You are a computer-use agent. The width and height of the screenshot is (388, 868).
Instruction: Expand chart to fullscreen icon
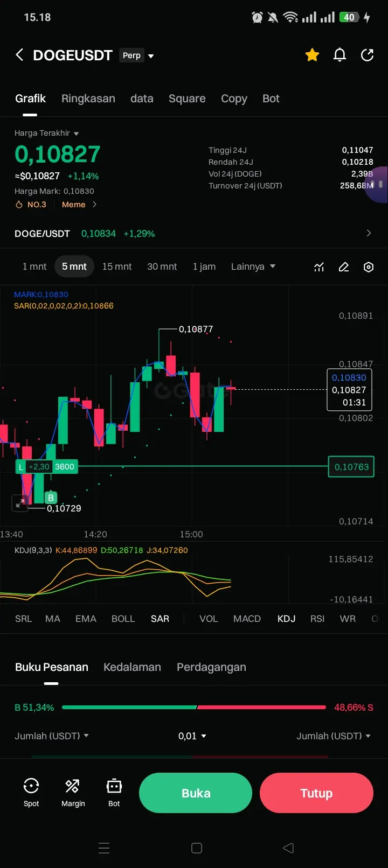pyautogui.click(x=20, y=503)
